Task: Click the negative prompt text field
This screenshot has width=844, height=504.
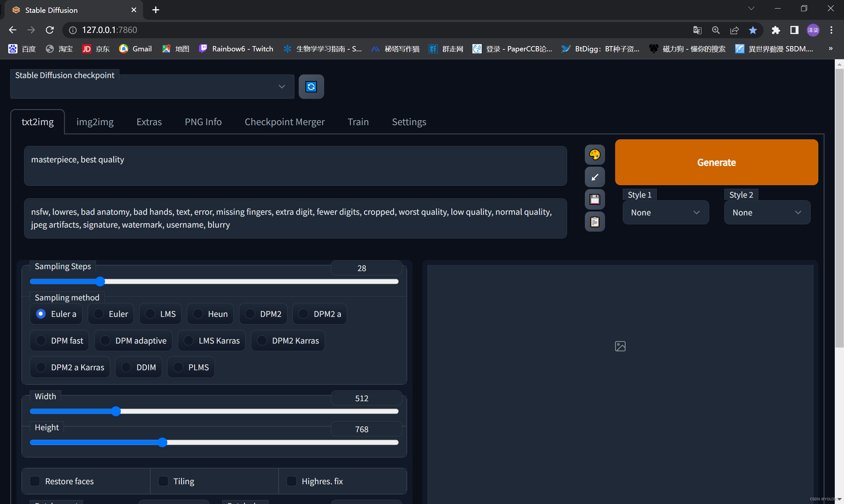Action: (x=295, y=218)
